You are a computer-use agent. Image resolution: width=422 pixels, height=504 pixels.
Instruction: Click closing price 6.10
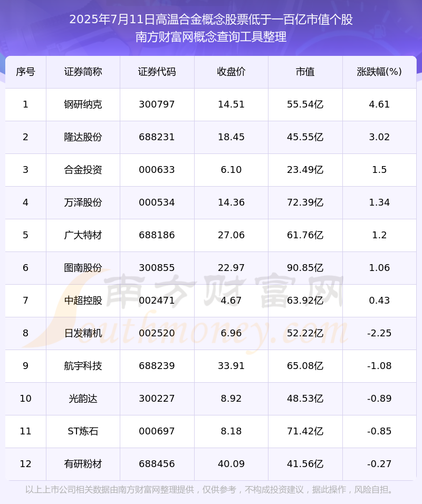(231, 170)
